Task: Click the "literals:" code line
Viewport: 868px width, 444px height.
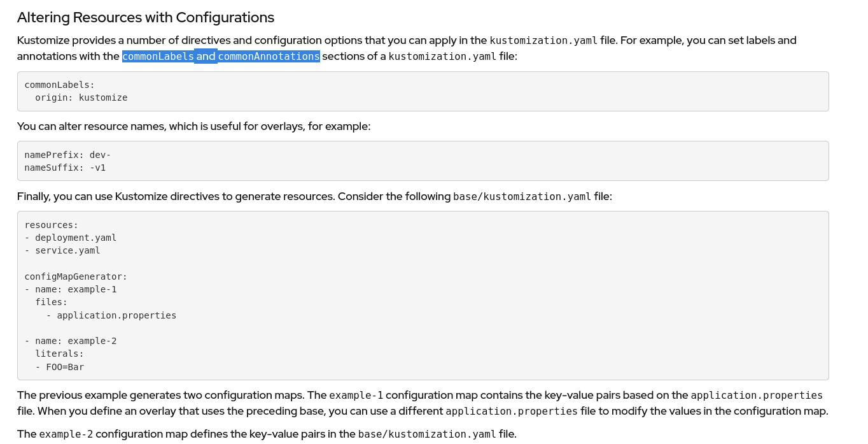Action: pos(59,354)
